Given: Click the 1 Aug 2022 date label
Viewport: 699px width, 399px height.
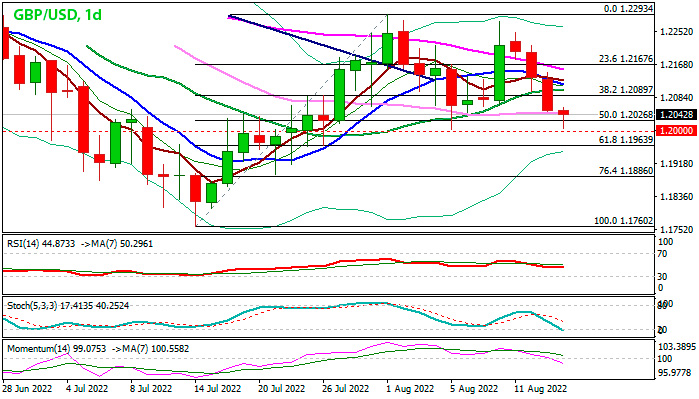Looking at the screenshot, I should [410, 389].
